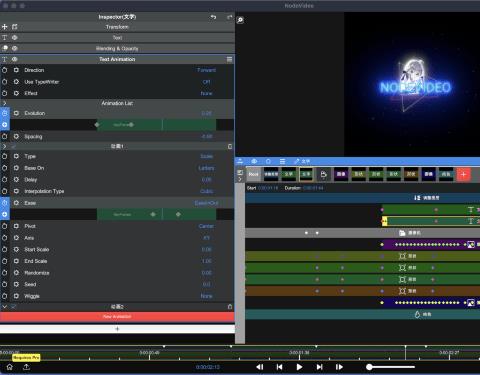This screenshot has width=480, height=375.
Task: Click the red plus add-layer button
Action: click(x=463, y=174)
